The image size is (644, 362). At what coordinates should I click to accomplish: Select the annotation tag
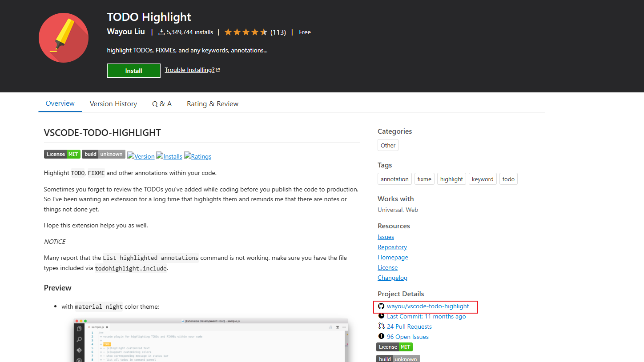394,179
